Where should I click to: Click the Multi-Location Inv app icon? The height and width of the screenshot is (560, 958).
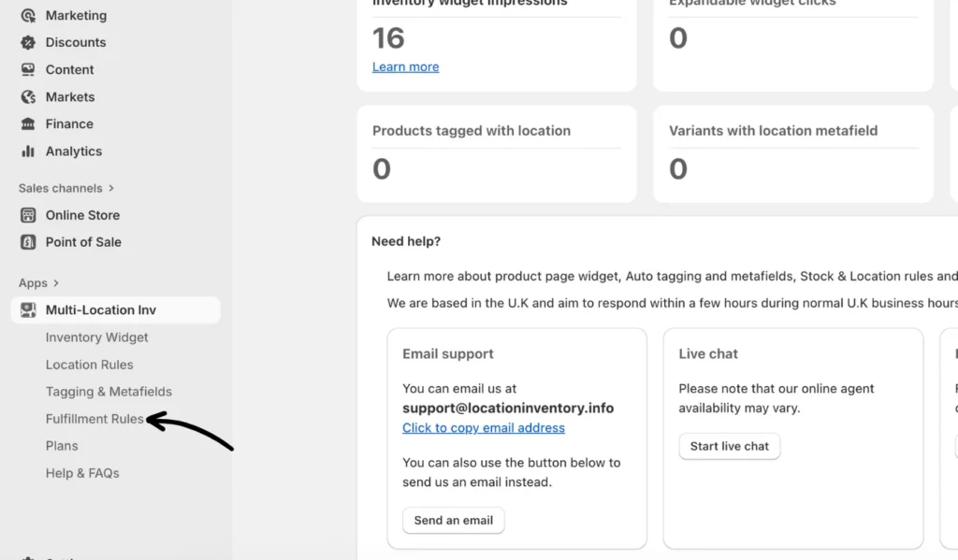28,310
